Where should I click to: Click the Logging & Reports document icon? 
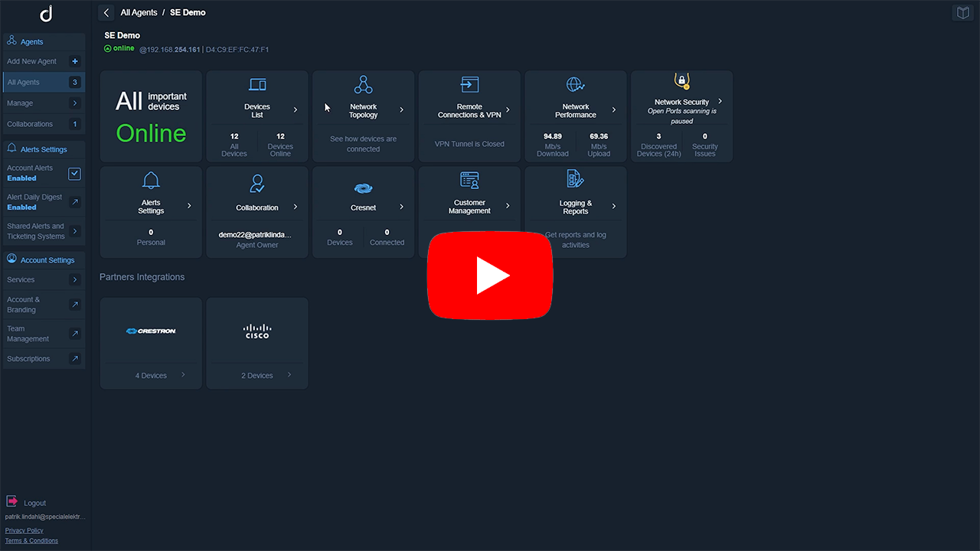(x=575, y=179)
